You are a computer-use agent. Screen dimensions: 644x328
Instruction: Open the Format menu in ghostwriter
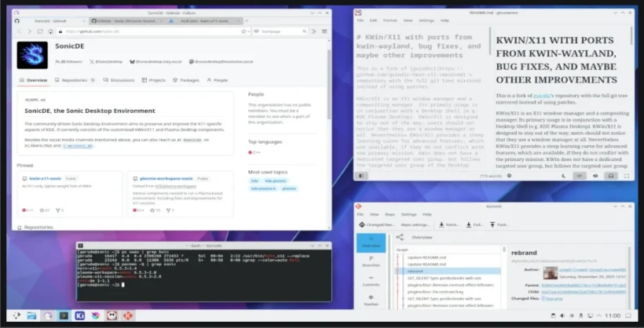390,20
